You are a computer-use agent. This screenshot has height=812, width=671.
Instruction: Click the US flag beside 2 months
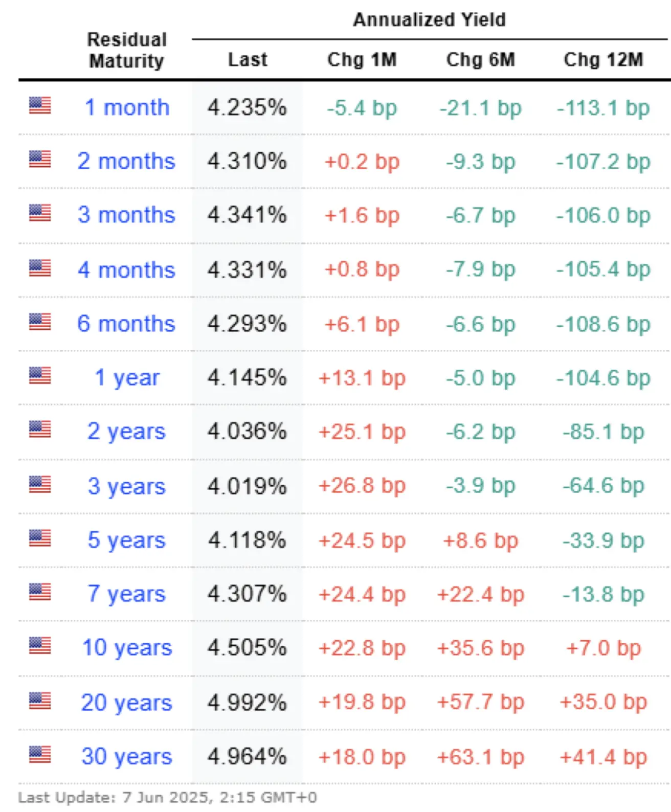pyautogui.click(x=40, y=159)
